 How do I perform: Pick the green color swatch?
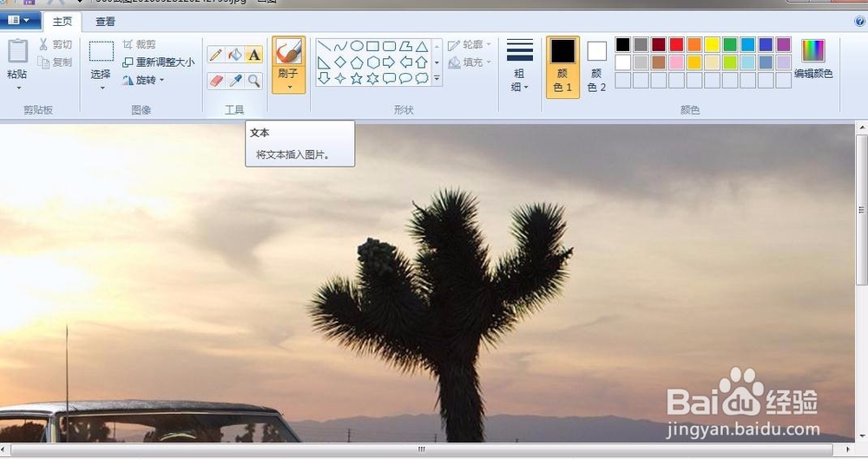point(730,45)
